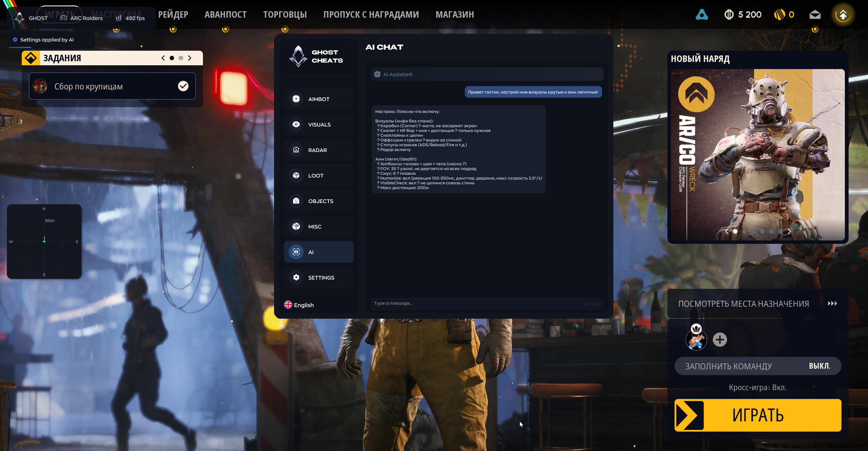Select the Objects sidebar icon
868x451 pixels.
(x=296, y=201)
